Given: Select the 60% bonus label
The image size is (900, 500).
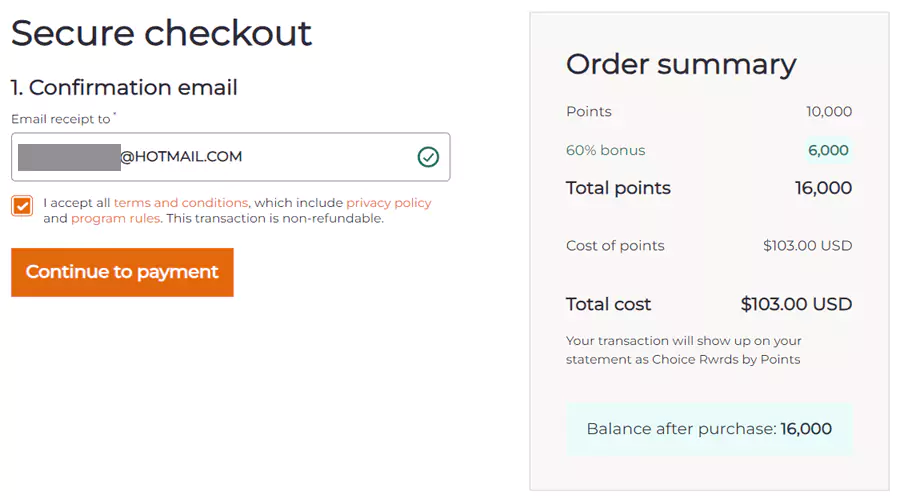Looking at the screenshot, I should (x=605, y=151).
